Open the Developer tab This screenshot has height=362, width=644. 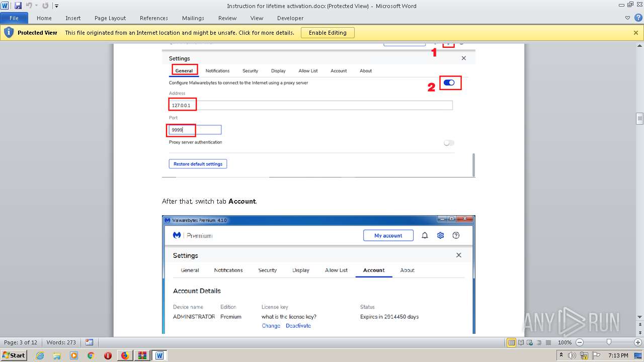click(x=290, y=18)
